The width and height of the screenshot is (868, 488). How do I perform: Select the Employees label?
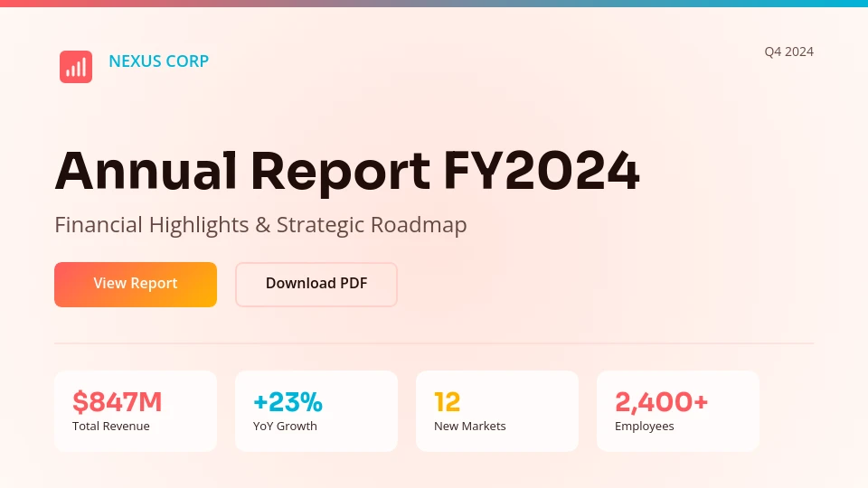coord(644,426)
